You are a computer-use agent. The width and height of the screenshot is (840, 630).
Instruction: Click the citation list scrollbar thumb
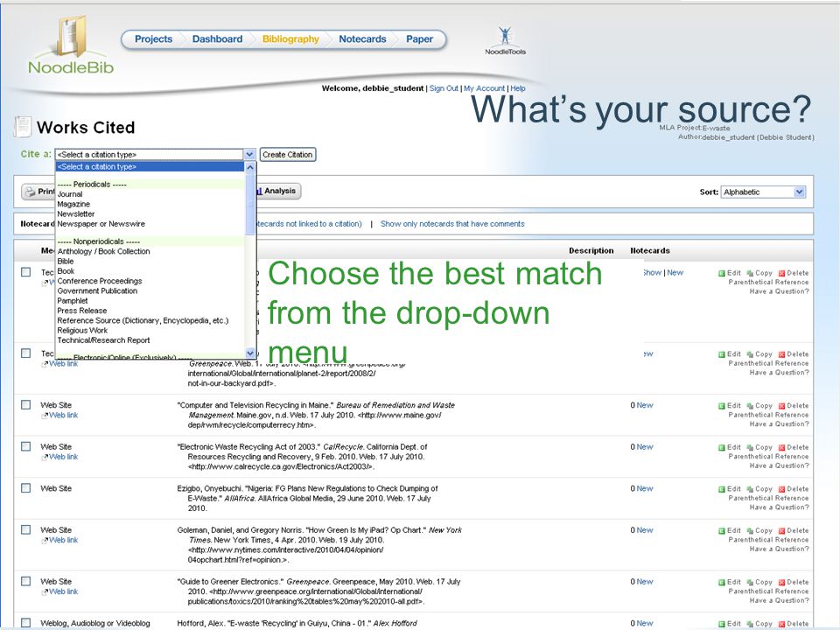[x=250, y=205]
